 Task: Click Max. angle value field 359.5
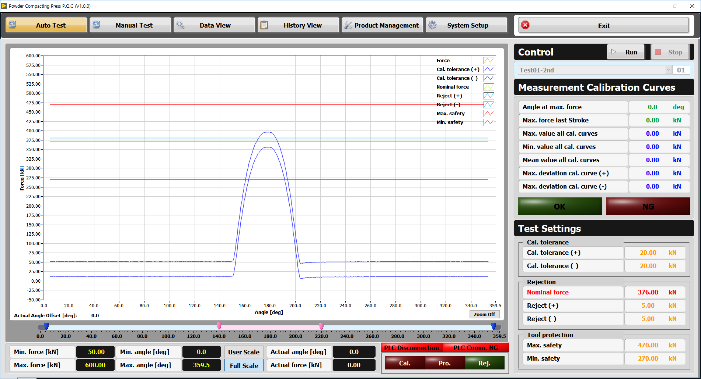(x=202, y=365)
